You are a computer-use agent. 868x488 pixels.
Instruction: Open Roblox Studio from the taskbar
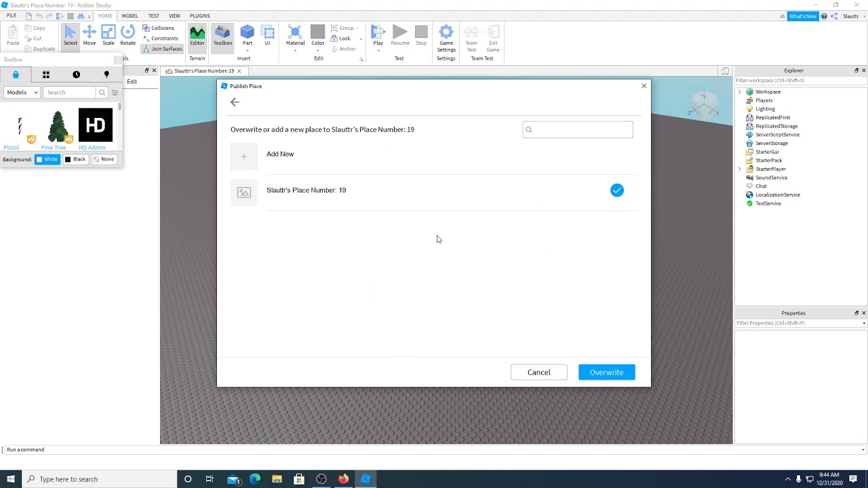tap(366, 479)
